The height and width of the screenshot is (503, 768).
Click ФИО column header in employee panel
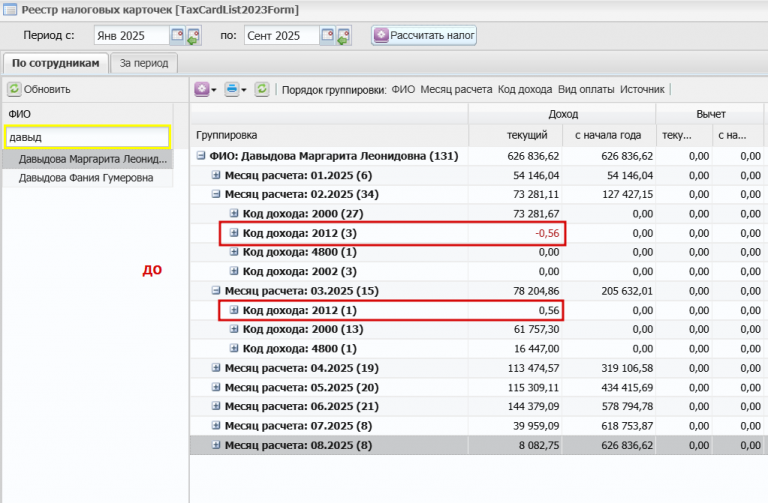click(88, 114)
